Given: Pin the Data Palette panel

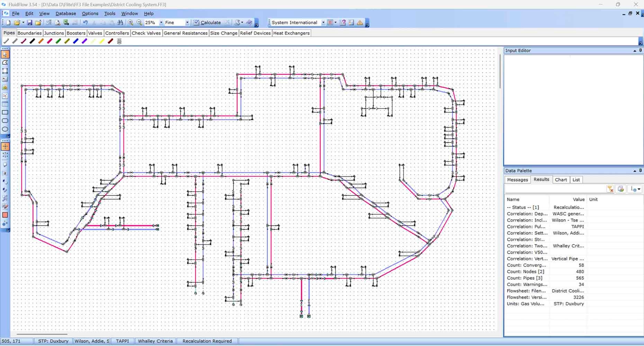Looking at the screenshot, I should pyautogui.click(x=640, y=171).
